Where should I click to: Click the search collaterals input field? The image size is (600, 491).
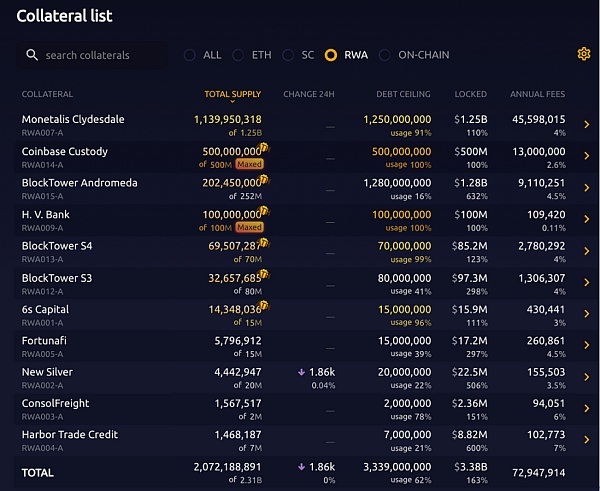click(x=100, y=55)
